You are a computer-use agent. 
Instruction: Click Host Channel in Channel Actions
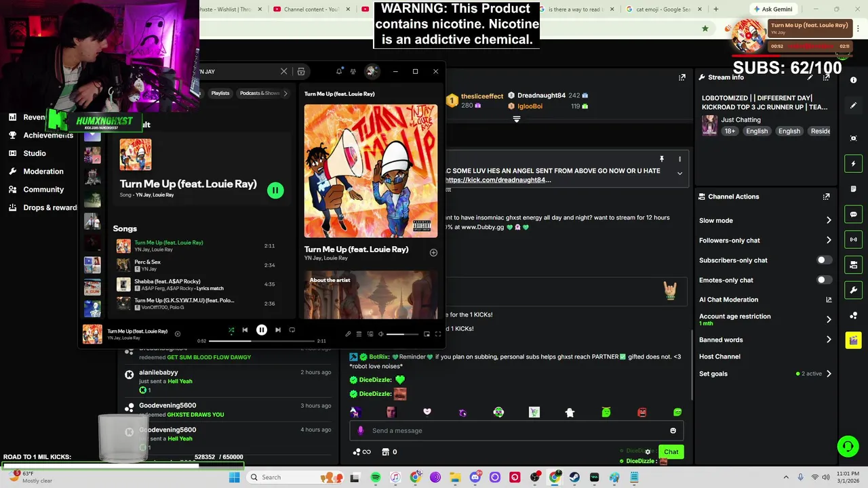(x=719, y=357)
